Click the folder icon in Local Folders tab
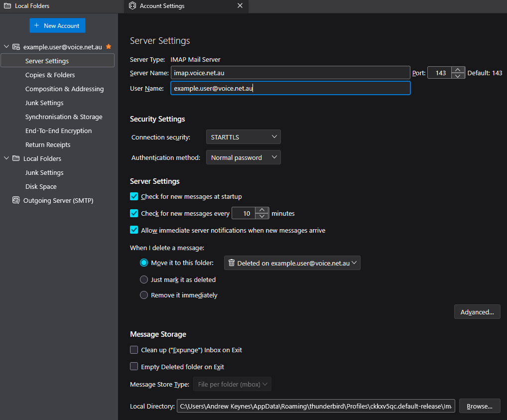The image size is (507, 420). [x=7, y=6]
